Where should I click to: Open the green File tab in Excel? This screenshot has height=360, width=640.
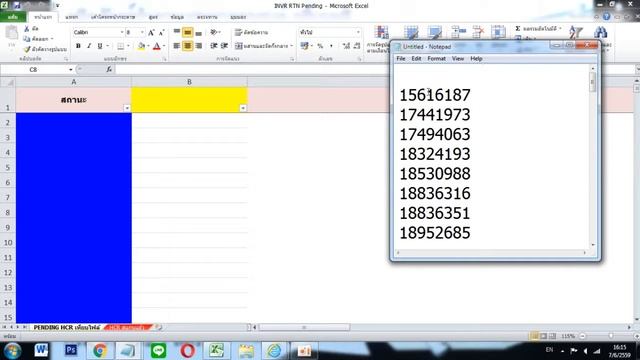[13, 17]
